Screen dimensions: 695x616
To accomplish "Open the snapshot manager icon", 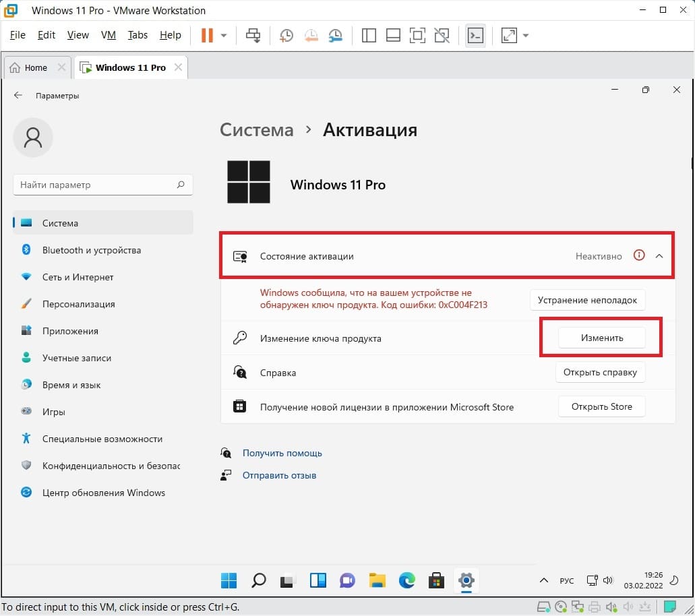I will click(336, 35).
